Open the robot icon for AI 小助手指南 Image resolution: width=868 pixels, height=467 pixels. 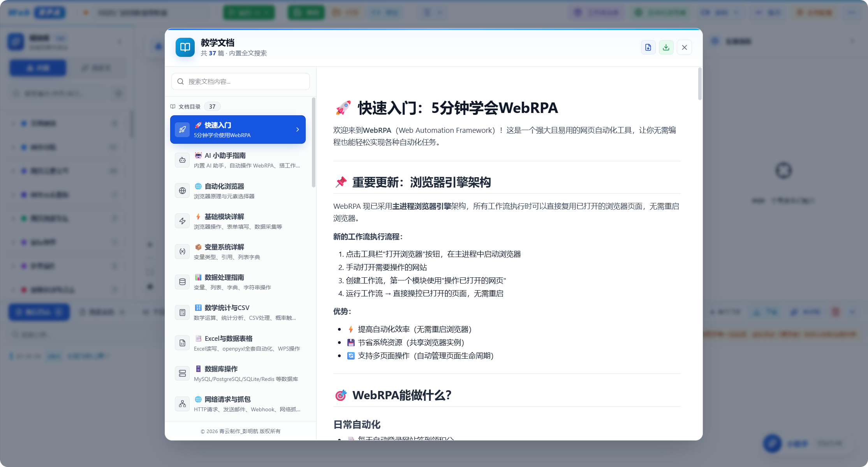[182, 160]
